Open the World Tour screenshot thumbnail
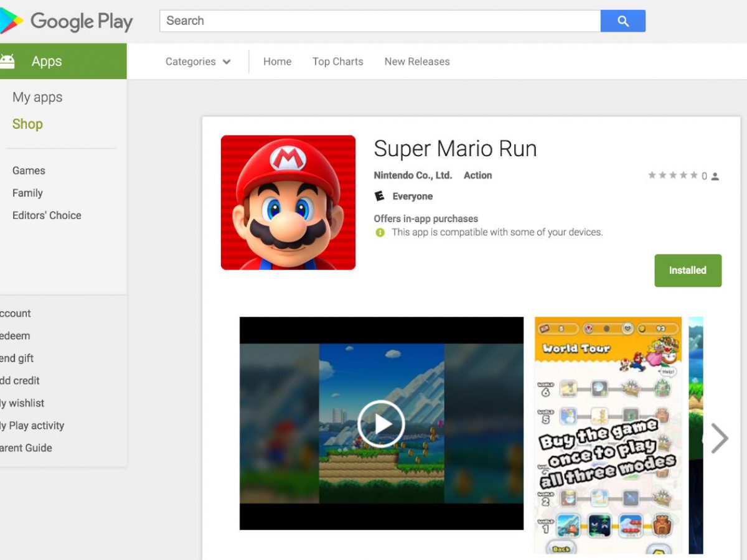Image resolution: width=747 pixels, height=560 pixels. 608,436
